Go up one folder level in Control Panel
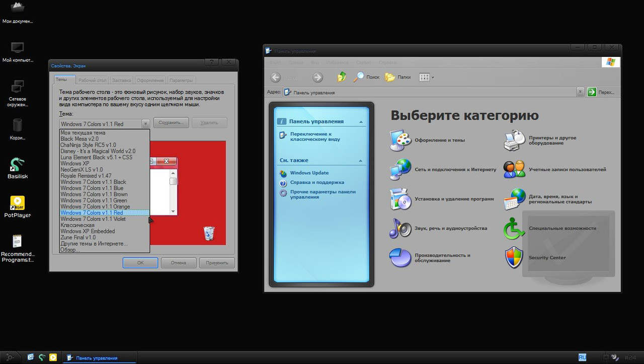Screen dimensions: 644x364 pyautogui.click(x=342, y=77)
